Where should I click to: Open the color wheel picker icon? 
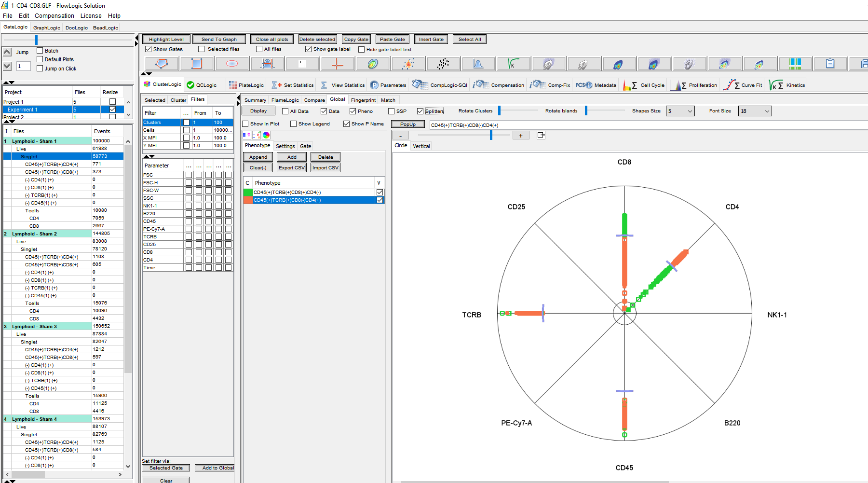click(266, 135)
